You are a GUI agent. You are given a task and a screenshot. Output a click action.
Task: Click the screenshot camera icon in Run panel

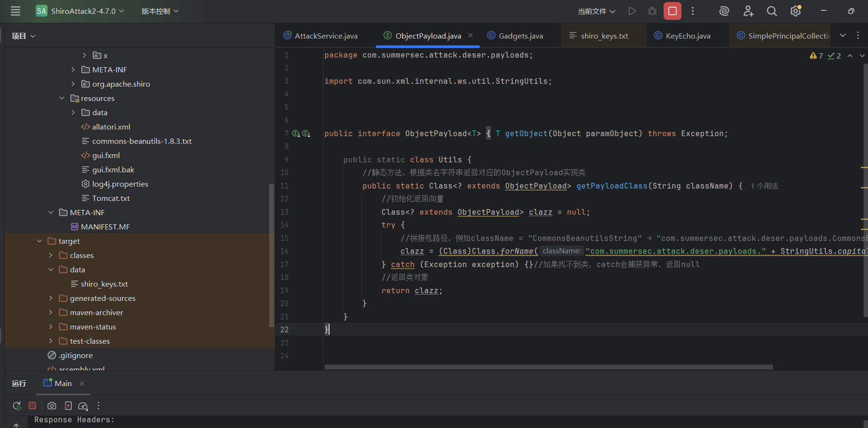click(x=52, y=406)
